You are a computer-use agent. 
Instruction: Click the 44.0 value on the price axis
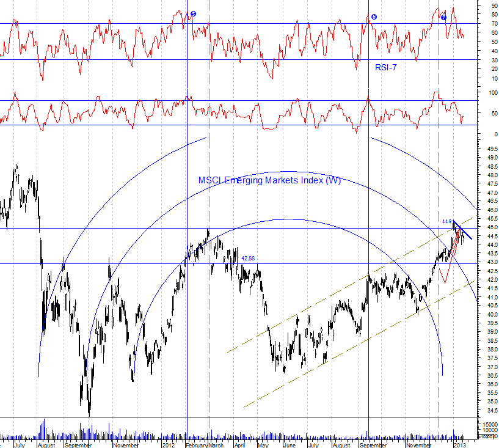click(492, 245)
